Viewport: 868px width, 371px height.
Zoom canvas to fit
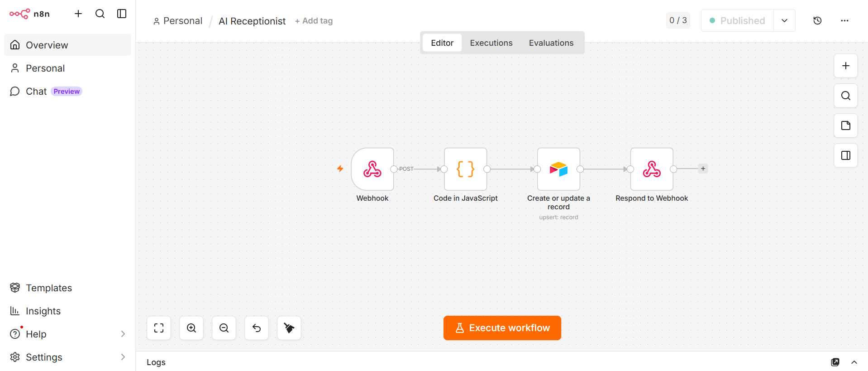click(159, 328)
